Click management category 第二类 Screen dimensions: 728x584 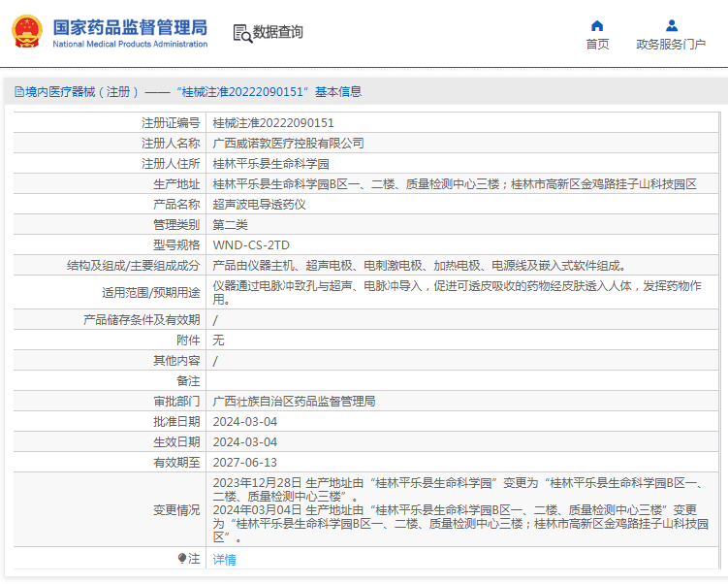click(x=231, y=225)
